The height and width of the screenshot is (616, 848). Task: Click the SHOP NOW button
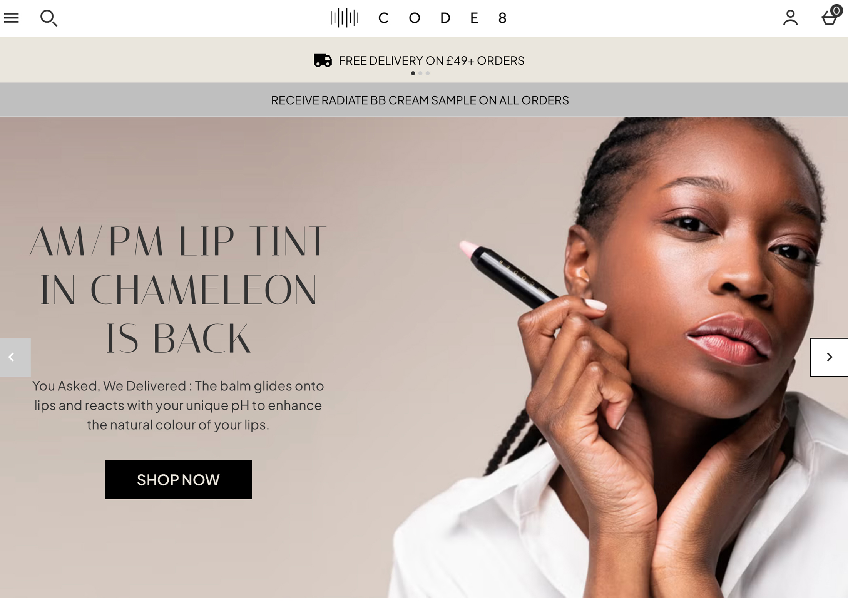click(x=178, y=480)
